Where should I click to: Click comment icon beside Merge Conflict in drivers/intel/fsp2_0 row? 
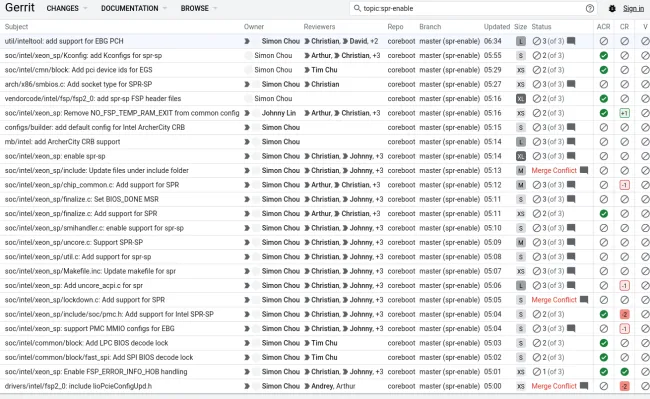[584, 386]
